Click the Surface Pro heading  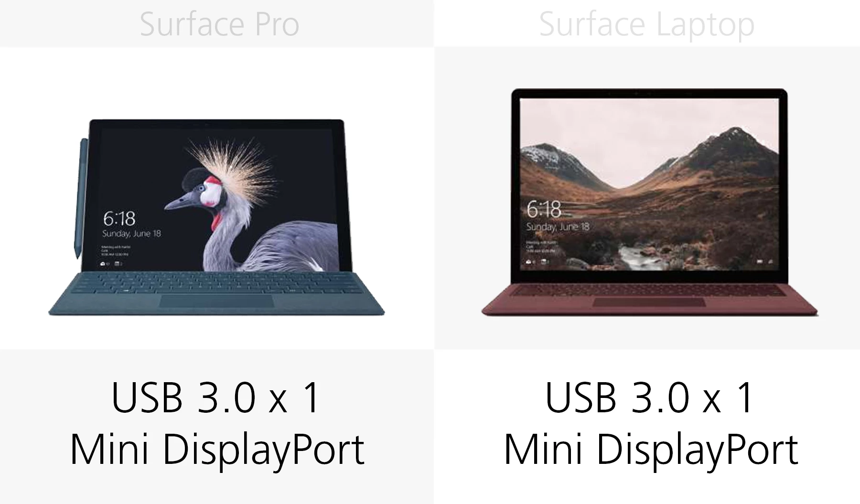[x=219, y=24]
